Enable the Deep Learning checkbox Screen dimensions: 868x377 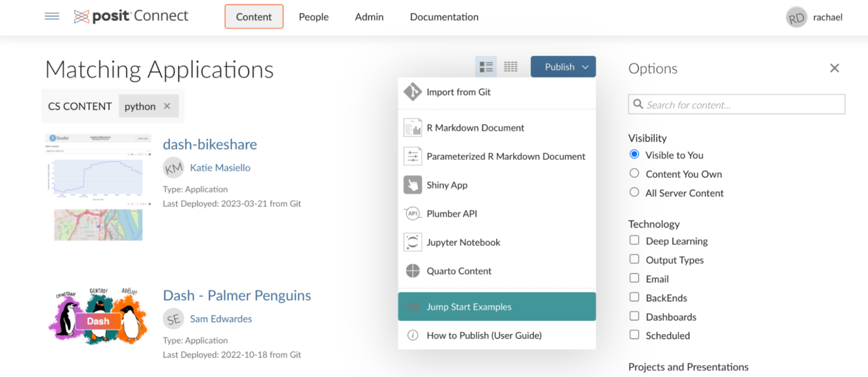635,241
